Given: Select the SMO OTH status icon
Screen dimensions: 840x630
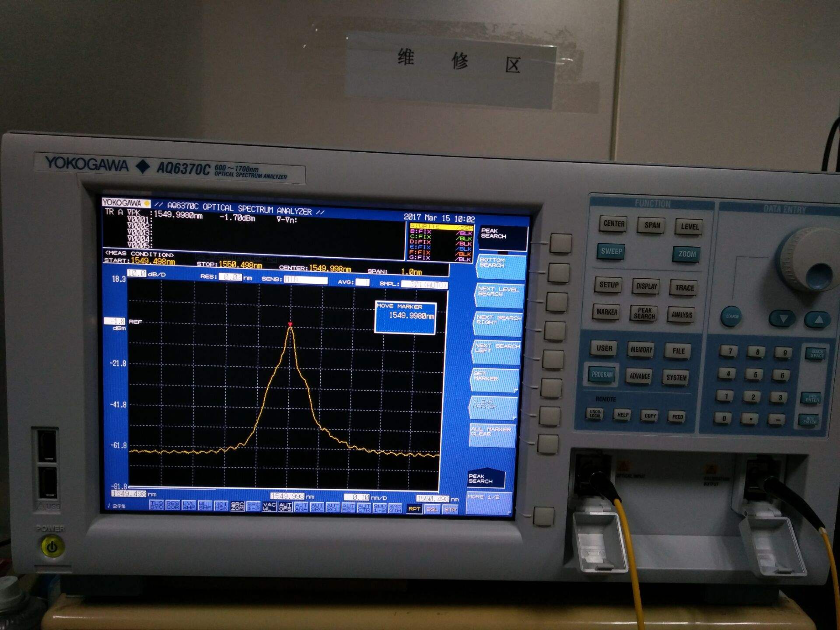Looking at the screenshot, I should point(395,508).
